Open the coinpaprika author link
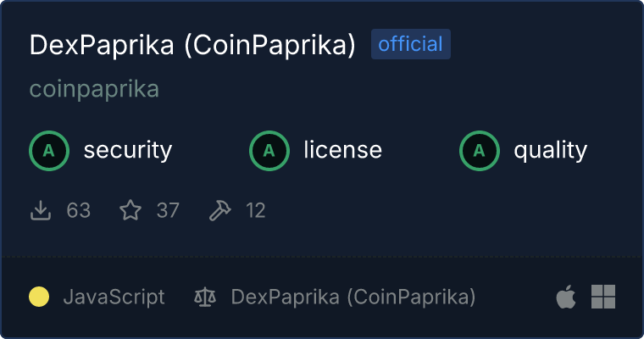Viewport: 644px width, 339px height. click(x=94, y=89)
